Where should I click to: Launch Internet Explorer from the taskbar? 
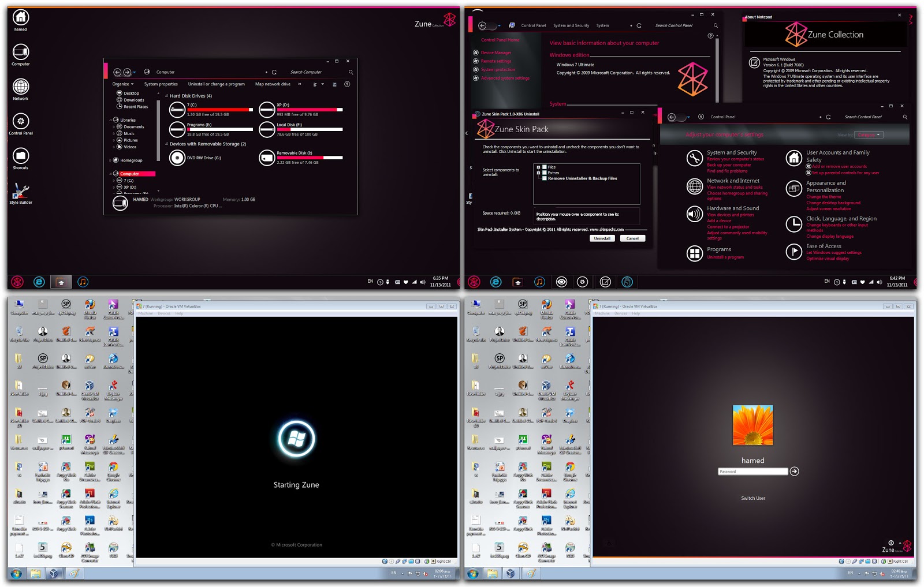pyautogui.click(x=38, y=282)
